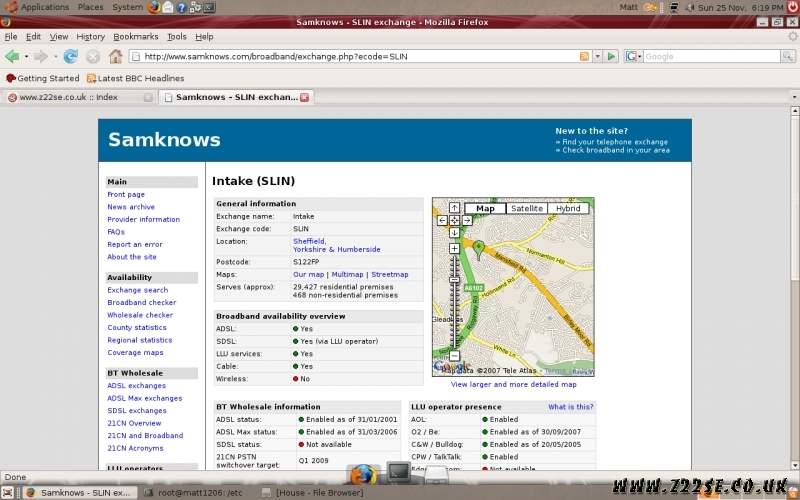The width and height of the screenshot is (800, 500).
Task: Open the File menu
Action: click(11, 37)
